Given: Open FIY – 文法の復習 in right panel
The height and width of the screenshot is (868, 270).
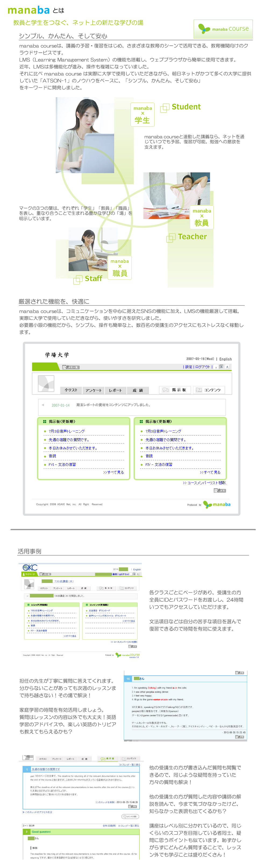Looking at the screenshot, I should tap(159, 465).
